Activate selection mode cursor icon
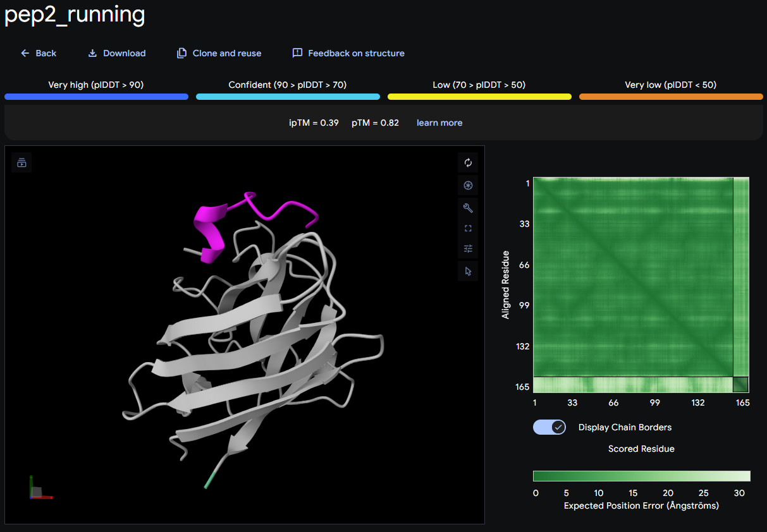The height and width of the screenshot is (532, 767). click(x=468, y=271)
